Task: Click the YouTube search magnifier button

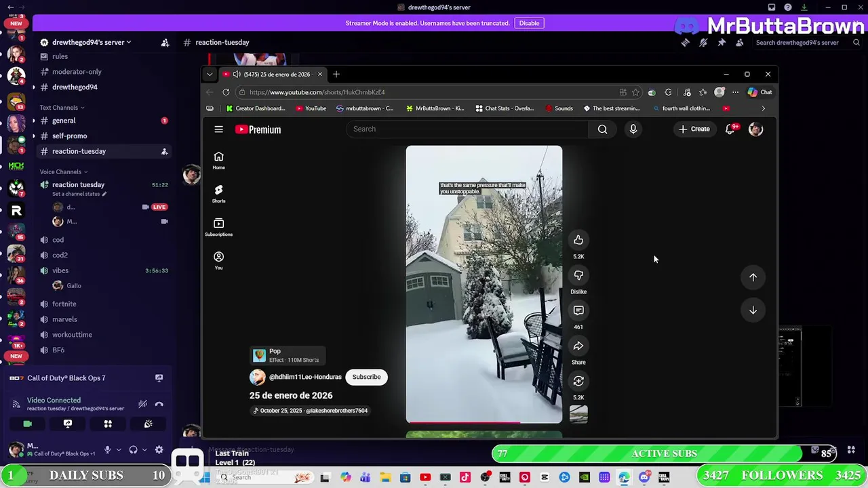Action: click(602, 129)
